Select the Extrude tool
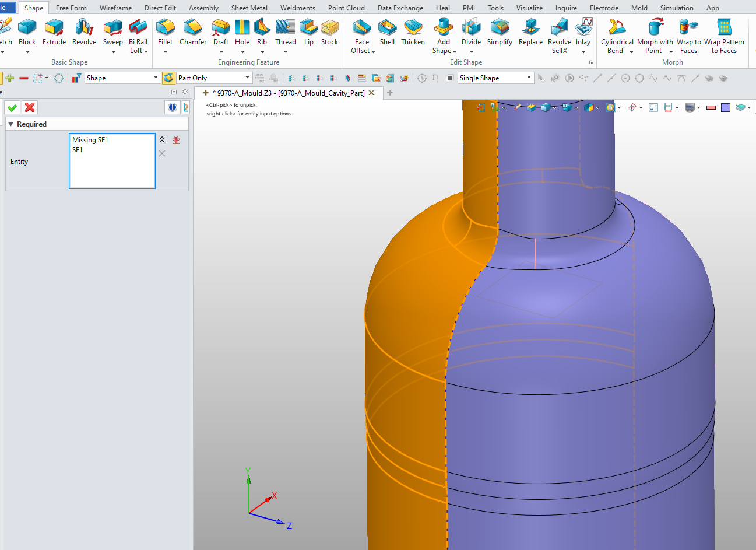 tap(54, 33)
